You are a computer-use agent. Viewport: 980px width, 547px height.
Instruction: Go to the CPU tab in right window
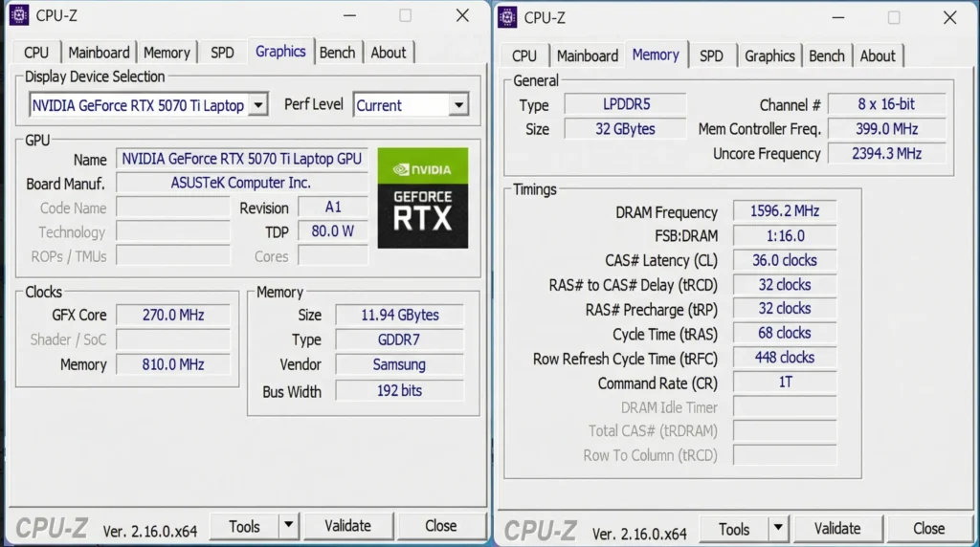[x=524, y=55]
